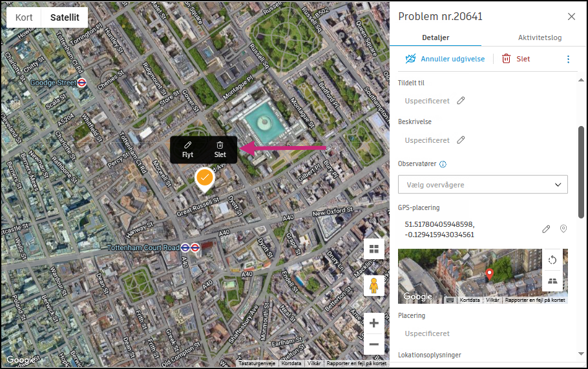Switch map to Satellit view

coord(65,17)
